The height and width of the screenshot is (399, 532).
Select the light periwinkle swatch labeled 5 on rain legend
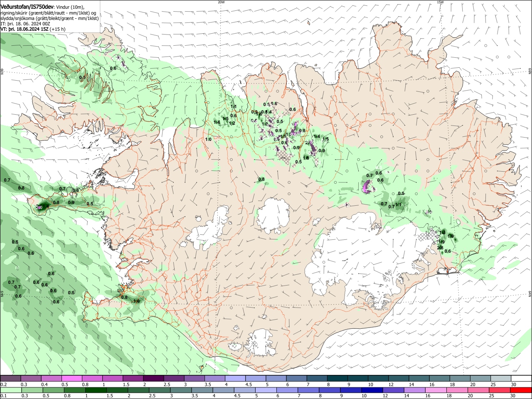(265, 390)
